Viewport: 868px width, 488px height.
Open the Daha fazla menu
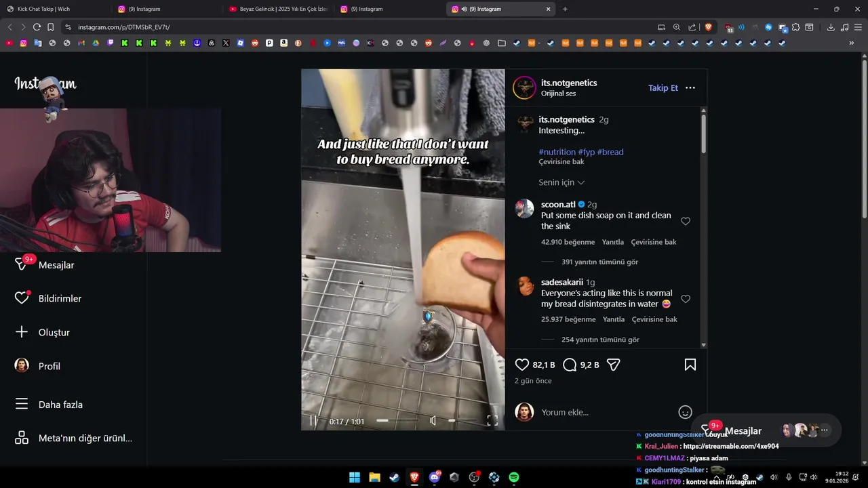pos(48,405)
